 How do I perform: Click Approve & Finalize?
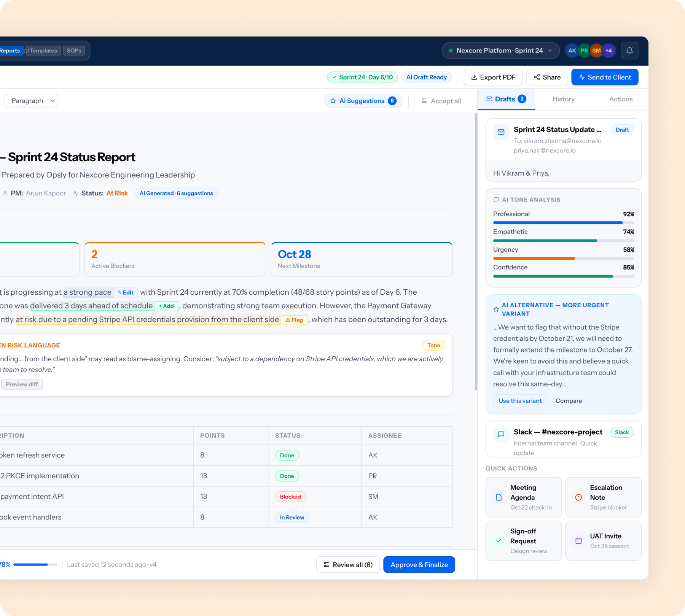419,565
